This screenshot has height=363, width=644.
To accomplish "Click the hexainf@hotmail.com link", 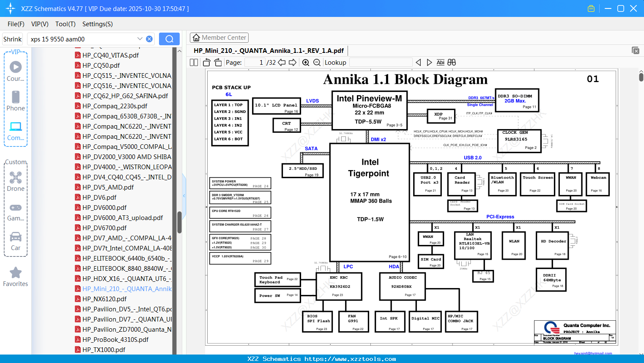I will click(593, 353).
